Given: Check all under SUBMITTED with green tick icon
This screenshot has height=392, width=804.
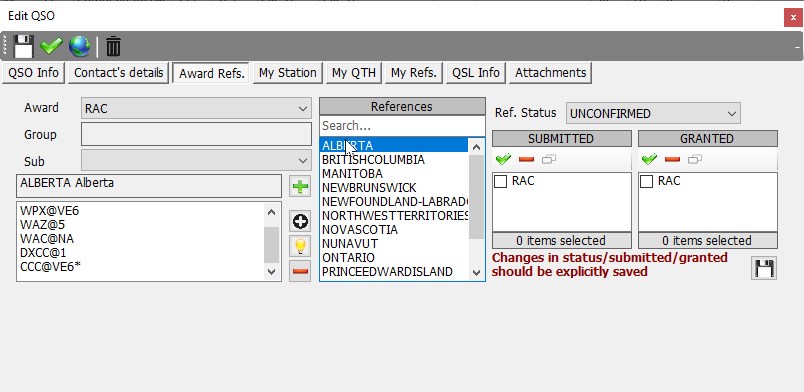Looking at the screenshot, I should [504, 160].
